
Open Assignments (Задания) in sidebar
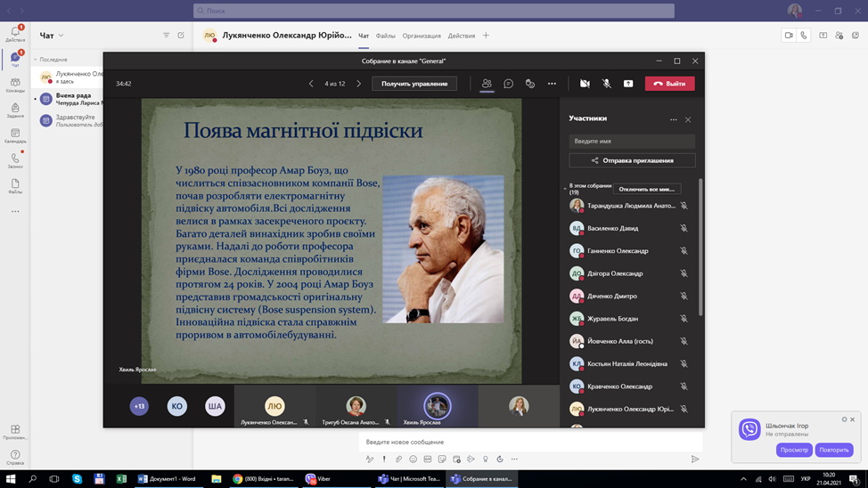[x=15, y=110]
